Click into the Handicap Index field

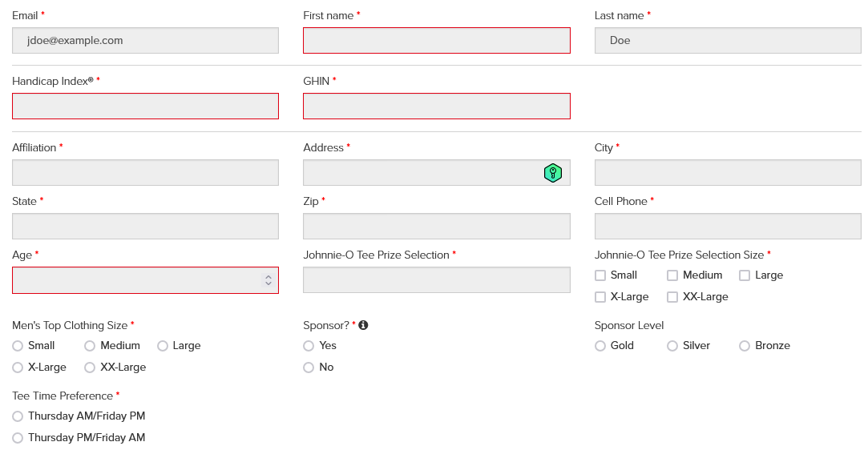tap(145, 106)
